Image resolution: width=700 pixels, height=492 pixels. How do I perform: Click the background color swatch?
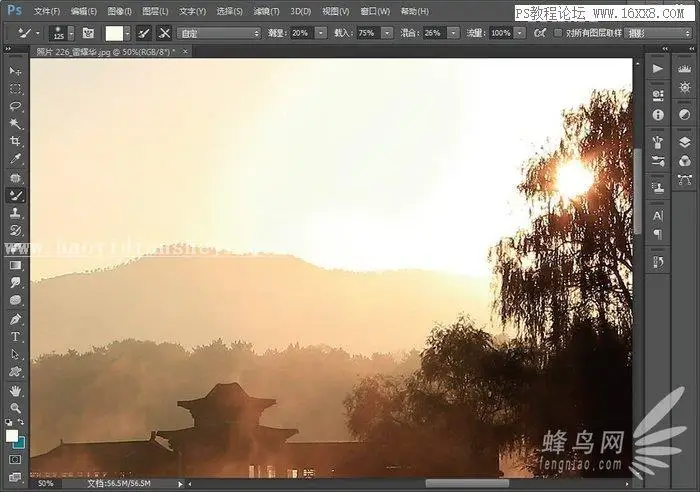click(x=20, y=443)
